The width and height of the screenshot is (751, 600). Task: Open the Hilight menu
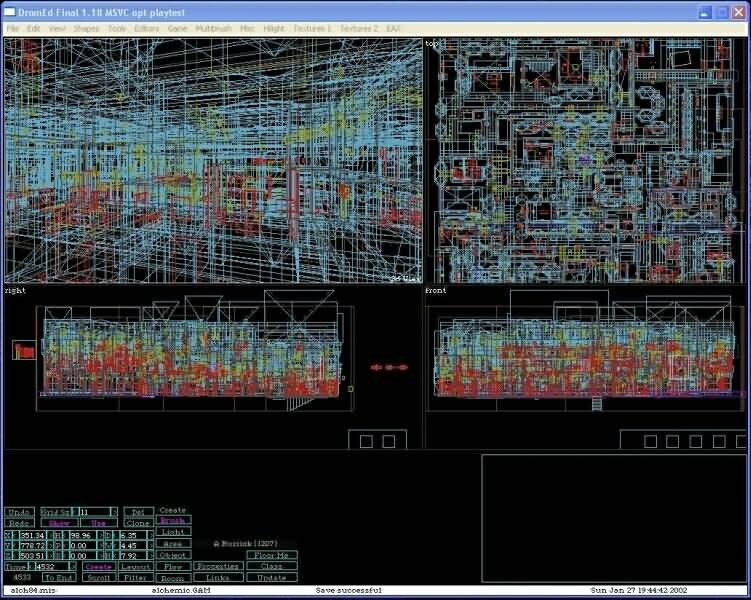[273, 29]
